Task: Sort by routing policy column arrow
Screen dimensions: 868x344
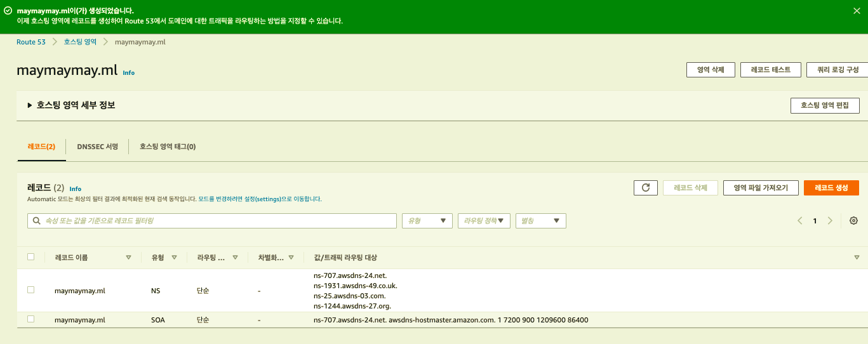Action: coord(235,258)
